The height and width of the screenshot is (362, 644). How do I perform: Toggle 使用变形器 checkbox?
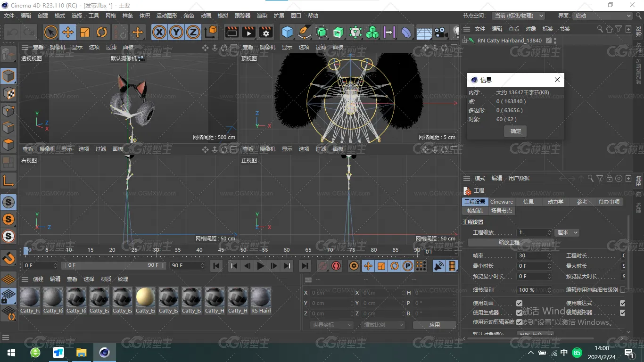coord(622,313)
